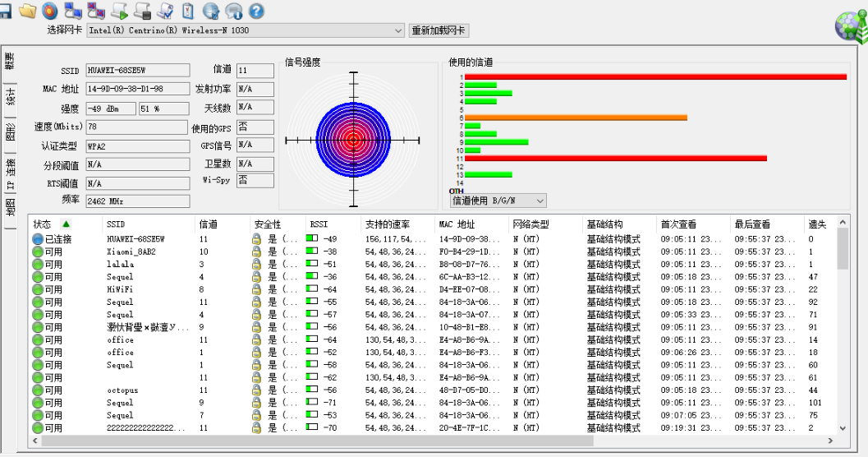868x457 pixels.
Task: Select the 222222222222222... SSID cell
Action: point(148,428)
